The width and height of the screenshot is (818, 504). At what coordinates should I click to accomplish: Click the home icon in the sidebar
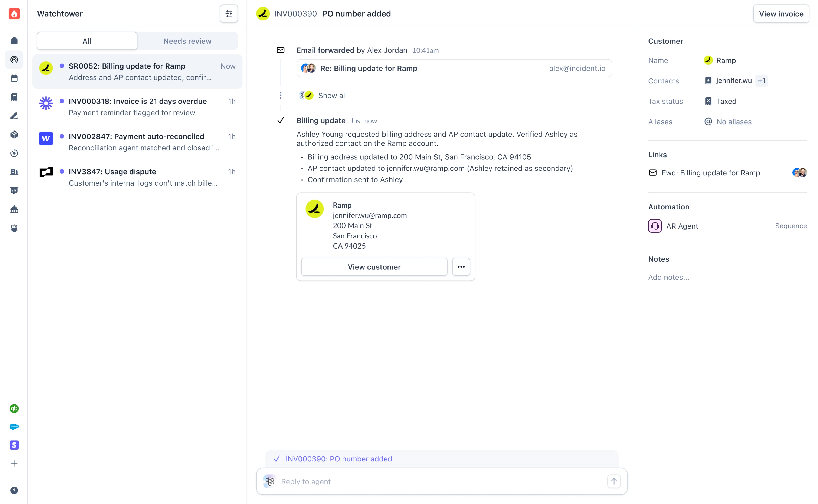click(x=14, y=41)
